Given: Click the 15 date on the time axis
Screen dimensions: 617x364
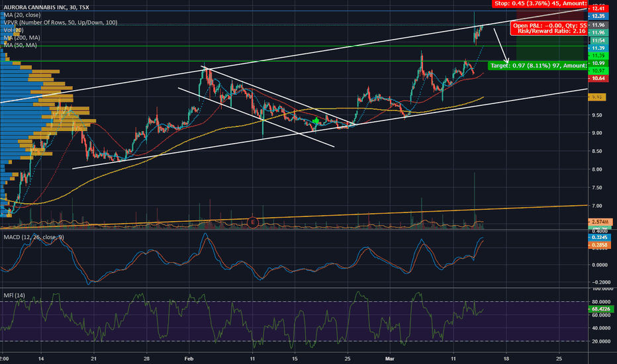Looking at the screenshot, I should 295,359.
